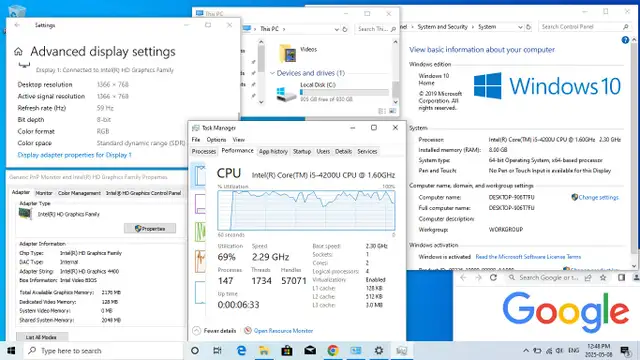
Task: Open Task View on the taskbar
Action: point(218,351)
